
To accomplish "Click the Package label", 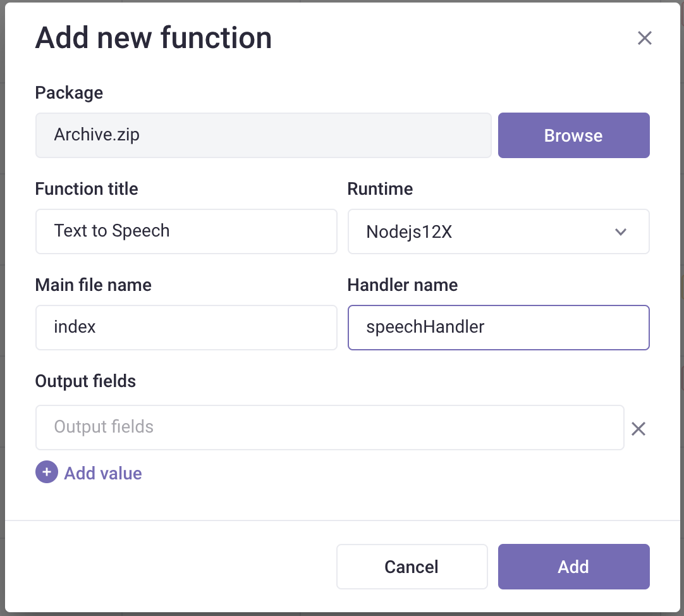I will click(x=69, y=93).
